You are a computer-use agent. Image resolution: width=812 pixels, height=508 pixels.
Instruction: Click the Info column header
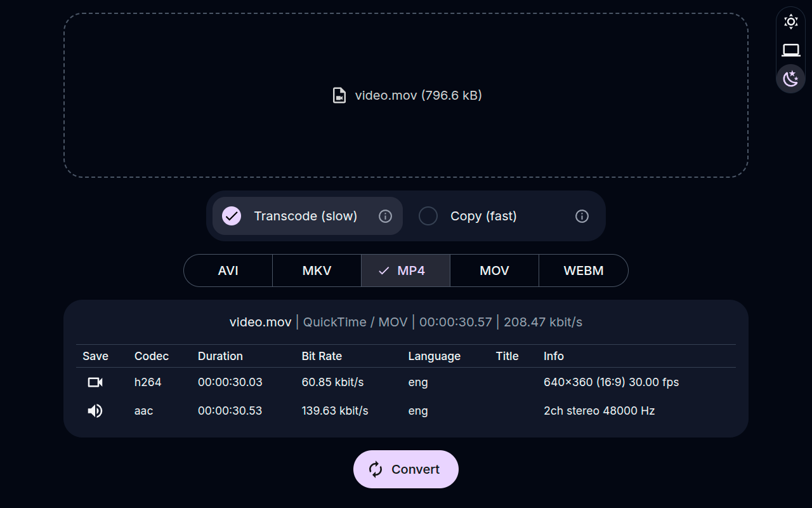[554, 356]
